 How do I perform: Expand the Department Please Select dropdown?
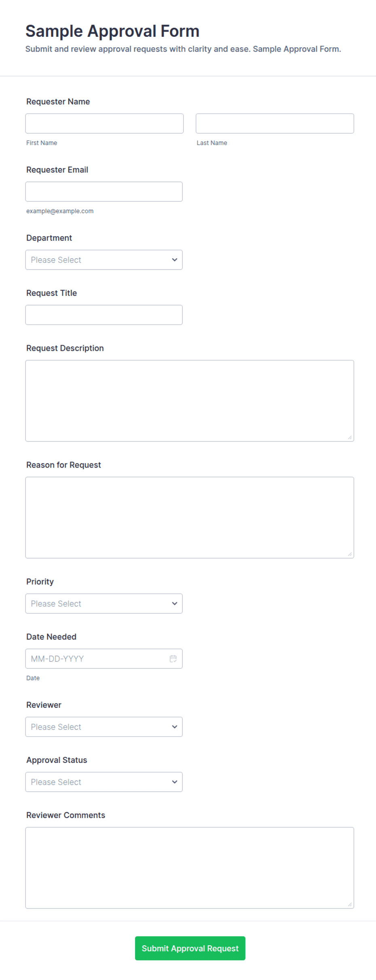pyautogui.click(x=104, y=260)
